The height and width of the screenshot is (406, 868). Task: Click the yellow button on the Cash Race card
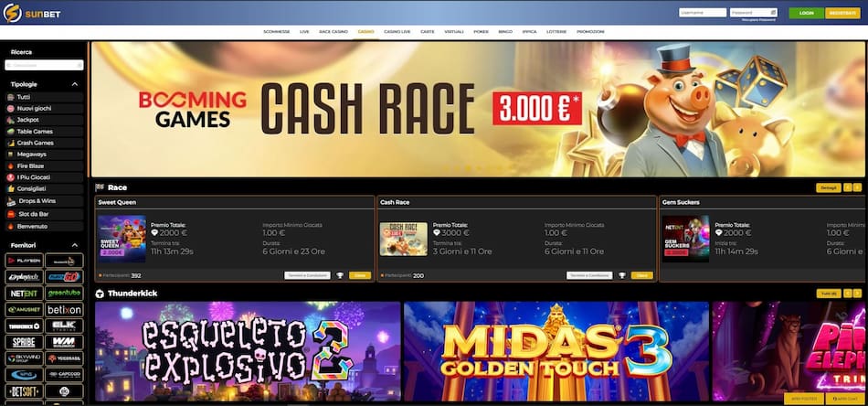click(642, 275)
